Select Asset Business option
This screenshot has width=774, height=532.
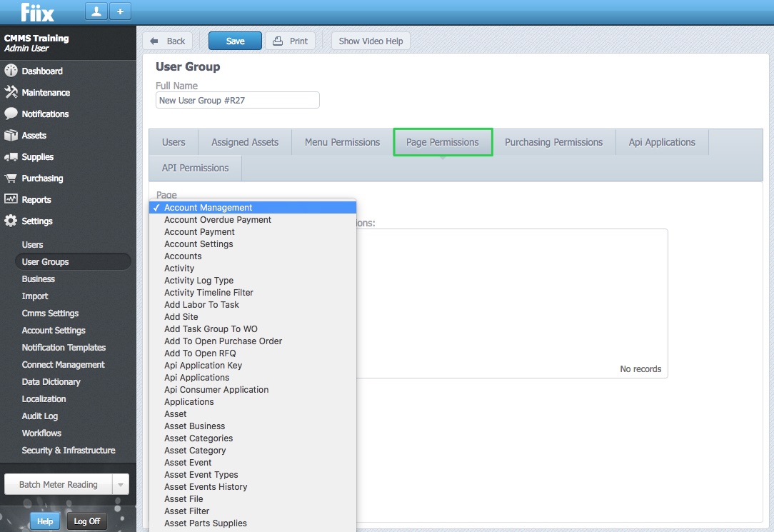click(253, 426)
